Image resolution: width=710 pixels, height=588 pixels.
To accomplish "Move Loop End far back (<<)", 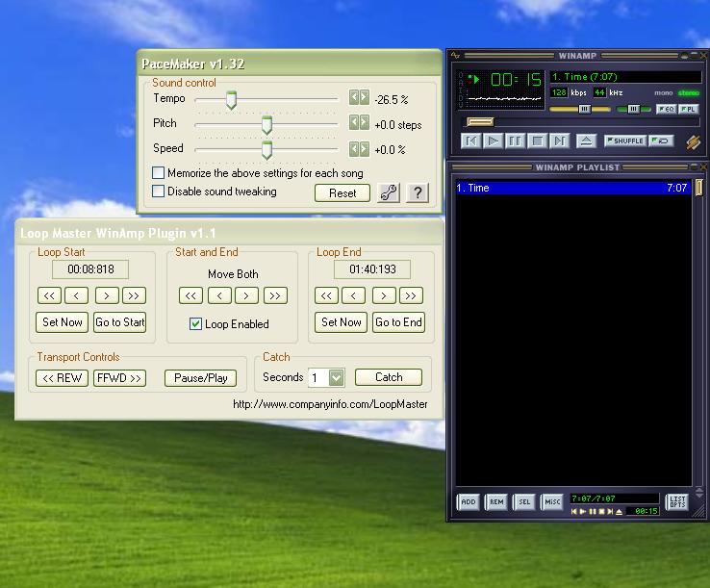I will [x=326, y=295].
